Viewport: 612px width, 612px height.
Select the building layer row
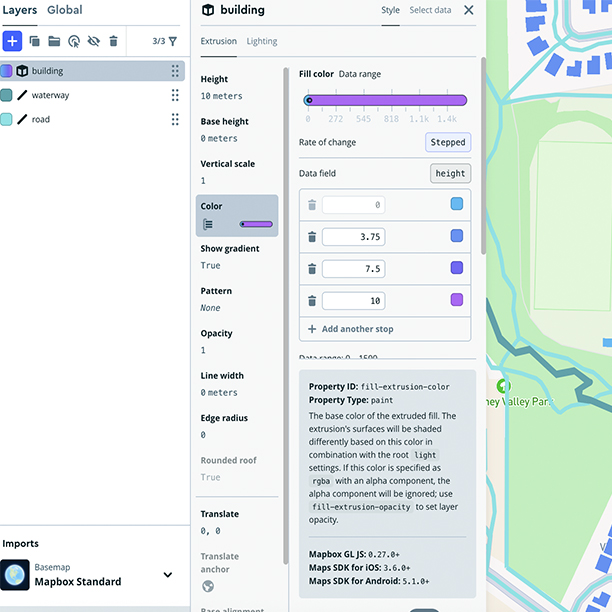coord(92,71)
